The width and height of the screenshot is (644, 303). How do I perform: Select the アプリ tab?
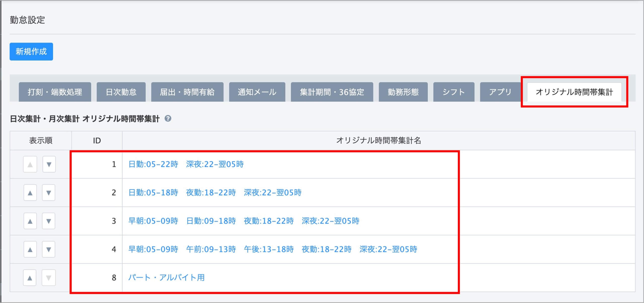click(x=500, y=92)
